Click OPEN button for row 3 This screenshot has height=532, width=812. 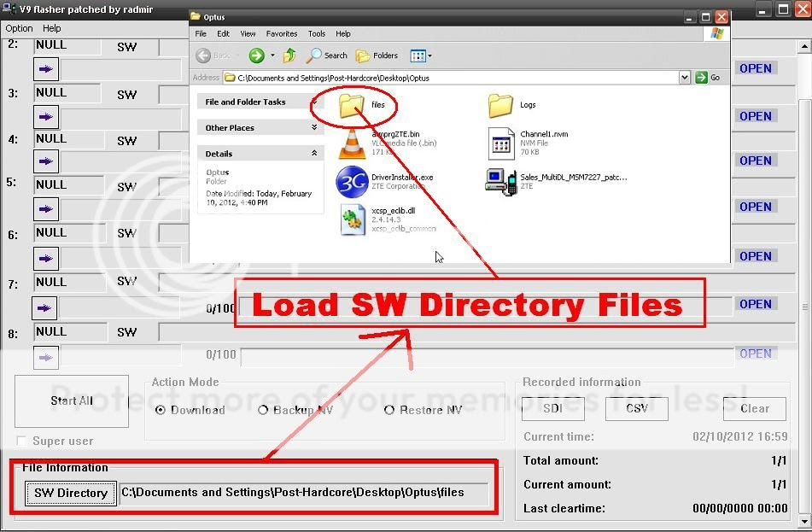(756, 116)
